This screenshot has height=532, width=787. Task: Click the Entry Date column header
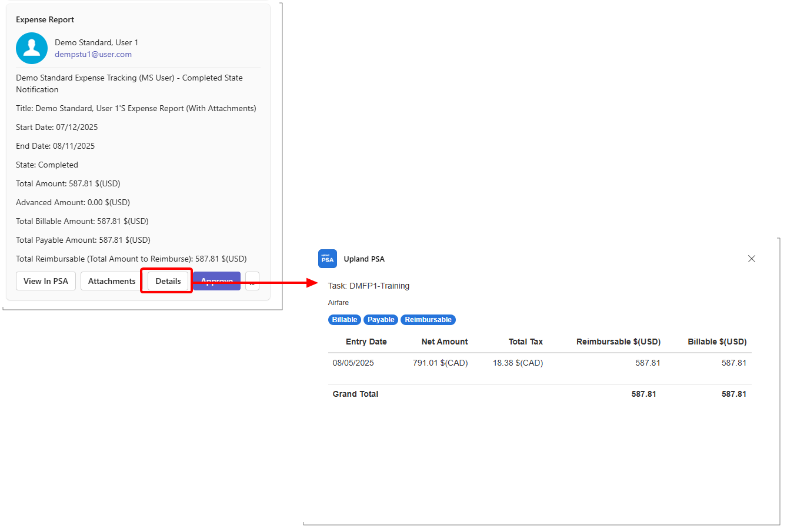pyautogui.click(x=367, y=342)
